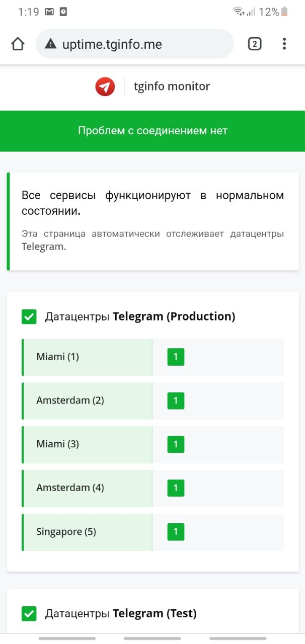Tap the Telegram (Production) section heading
Screen dimensions: 305x644
click(140, 316)
